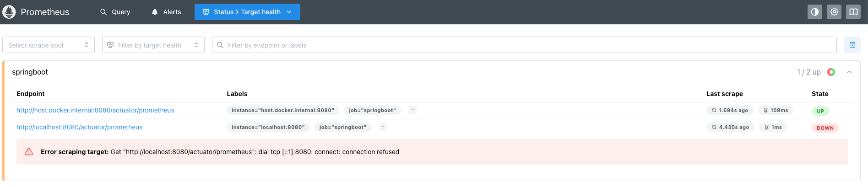Click job="springboot" badge in localhost row
This screenshot has width=868, height=187.
tap(343, 127)
